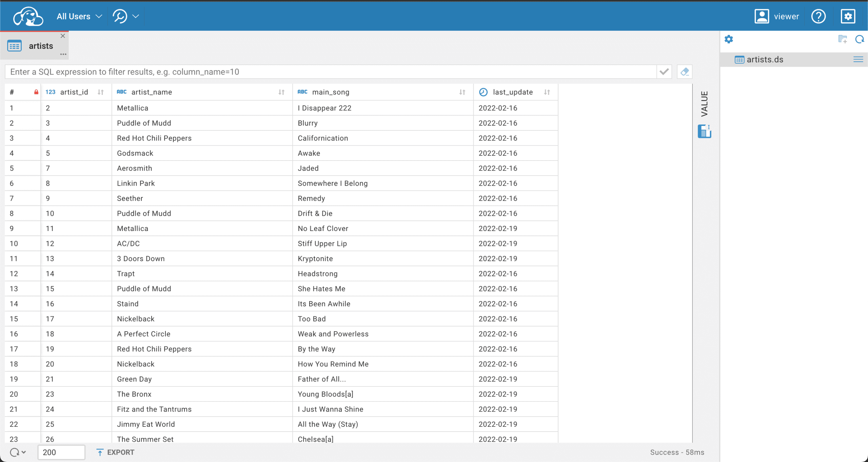Click the refresh icon in the bottom bar
Screen dimensions: 868x462
tap(15, 452)
